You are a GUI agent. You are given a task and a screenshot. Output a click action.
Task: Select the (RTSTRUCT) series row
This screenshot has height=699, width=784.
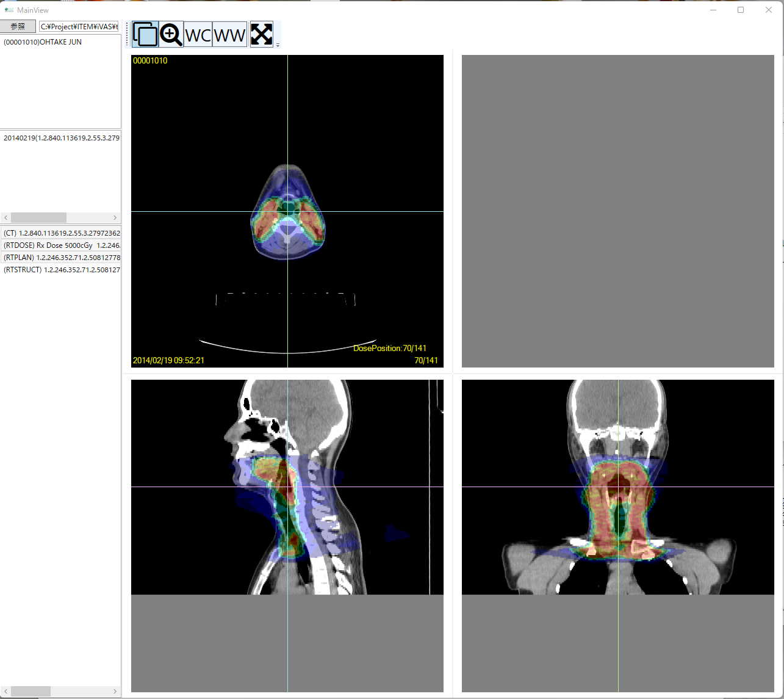tap(61, 270)
